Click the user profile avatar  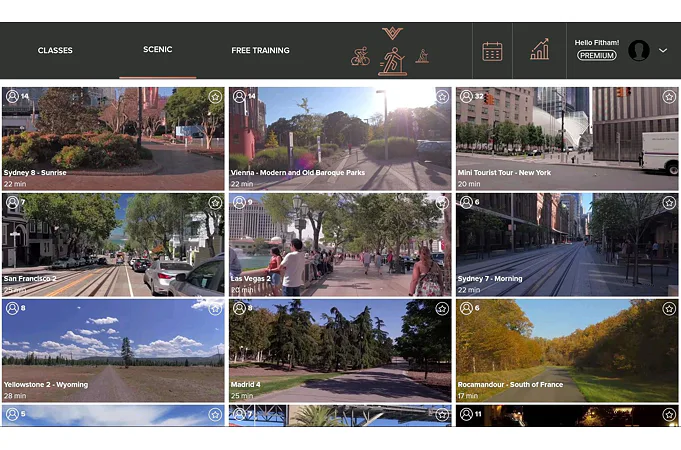[x=639, y=50]
